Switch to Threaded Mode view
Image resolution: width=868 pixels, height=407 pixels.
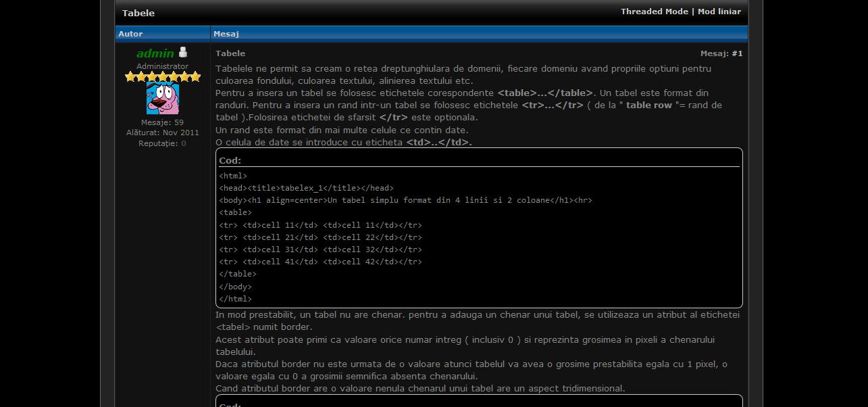point(654,11)
